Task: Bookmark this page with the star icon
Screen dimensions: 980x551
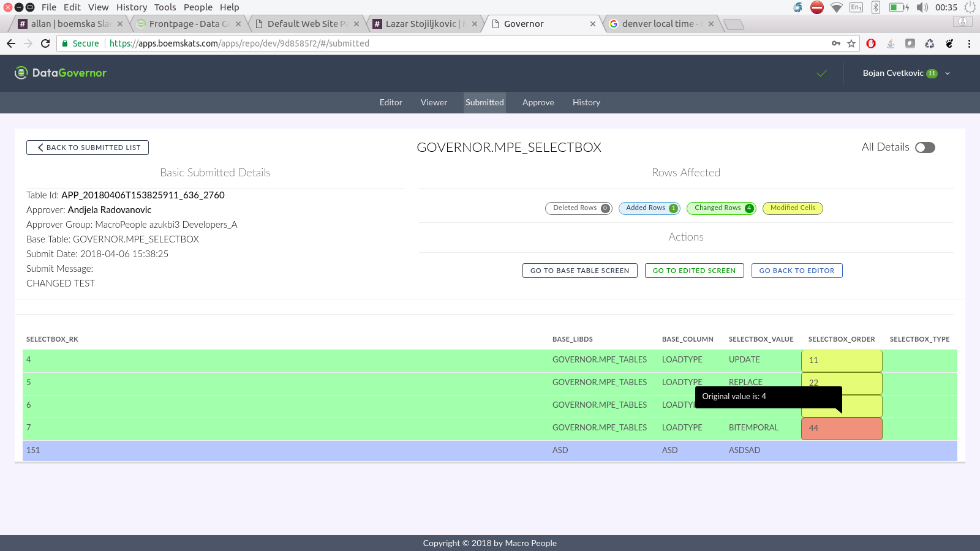Action: click(x=851, y=43)
